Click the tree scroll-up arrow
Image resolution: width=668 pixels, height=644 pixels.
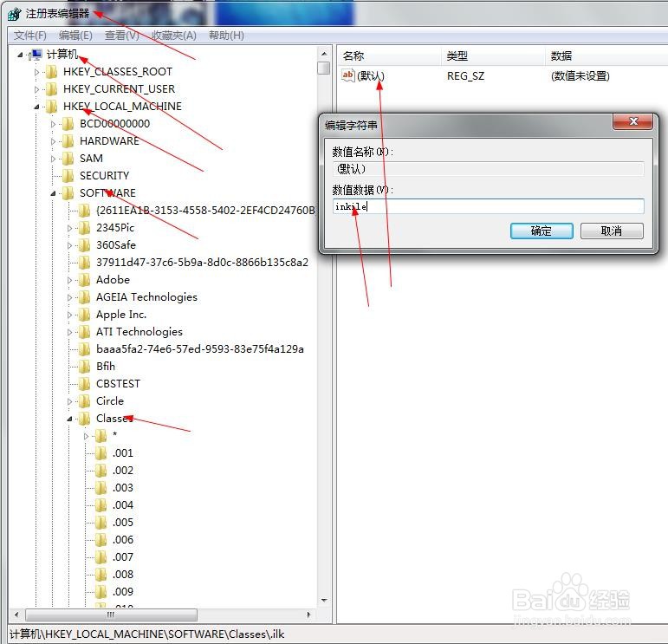pyautogui.click(x=324, y=54)
